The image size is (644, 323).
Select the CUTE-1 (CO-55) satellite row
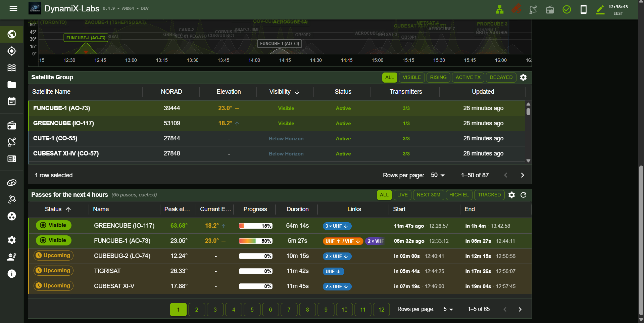277,139
